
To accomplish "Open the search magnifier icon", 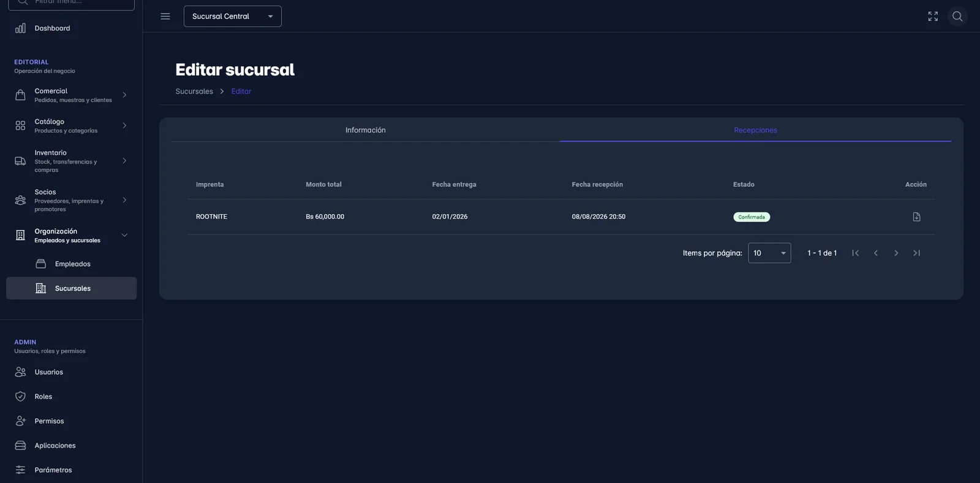I will 957,17.
